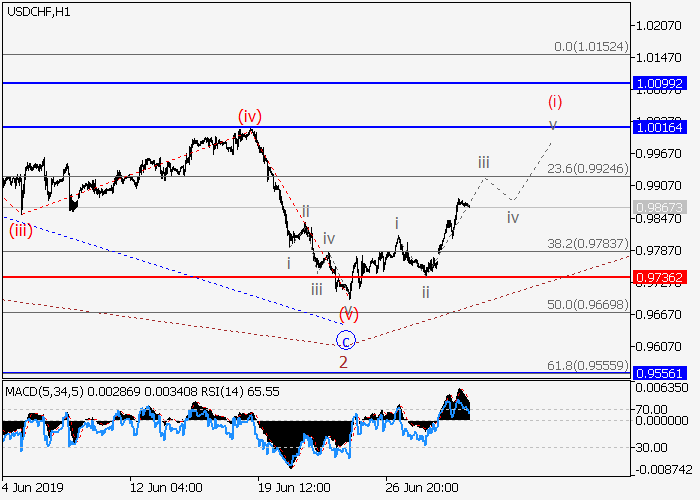The width and height of the screenshot is (700, 500).
Task: Click the 61.8(0.95559) Fibonacci level label
Action: (x=586, y=365)
